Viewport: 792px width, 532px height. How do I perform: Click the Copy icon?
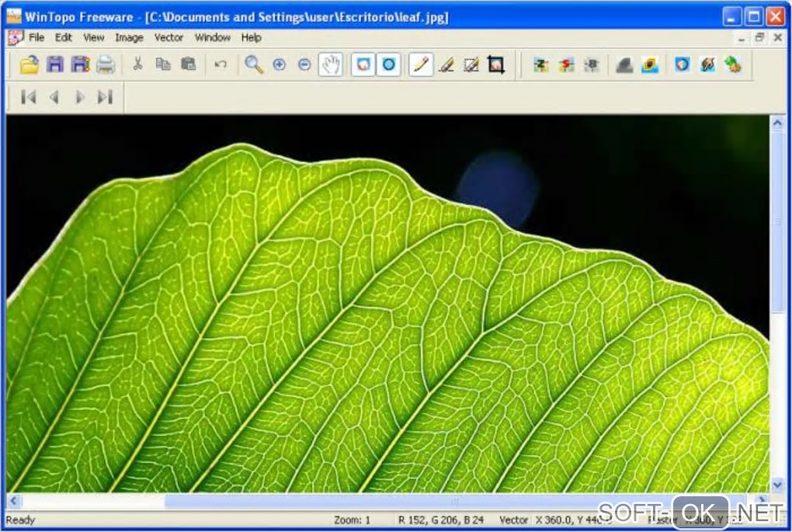click(x=162, y=64)
